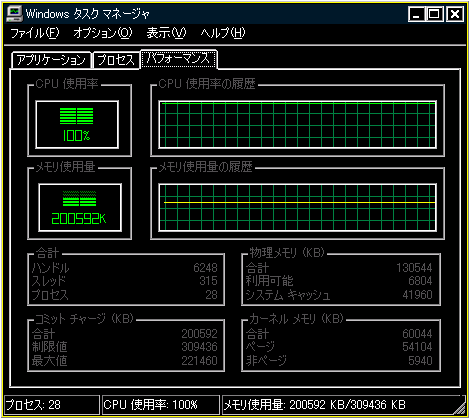Click the 最大値 label
The image size is (470, 419).
[49, 361]
